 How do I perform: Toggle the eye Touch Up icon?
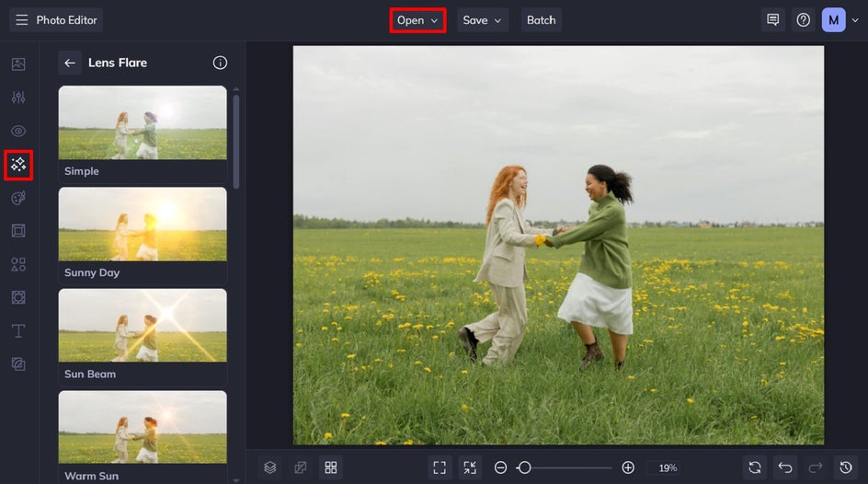(x=18, y=131)
